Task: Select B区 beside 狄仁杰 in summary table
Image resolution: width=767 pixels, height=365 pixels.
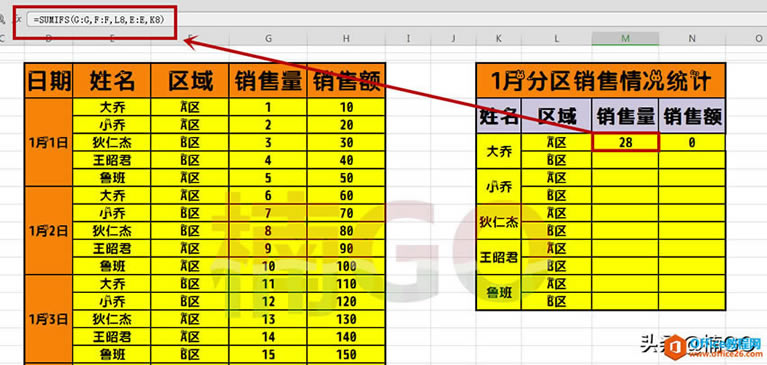Action: [x=557, y=230]
